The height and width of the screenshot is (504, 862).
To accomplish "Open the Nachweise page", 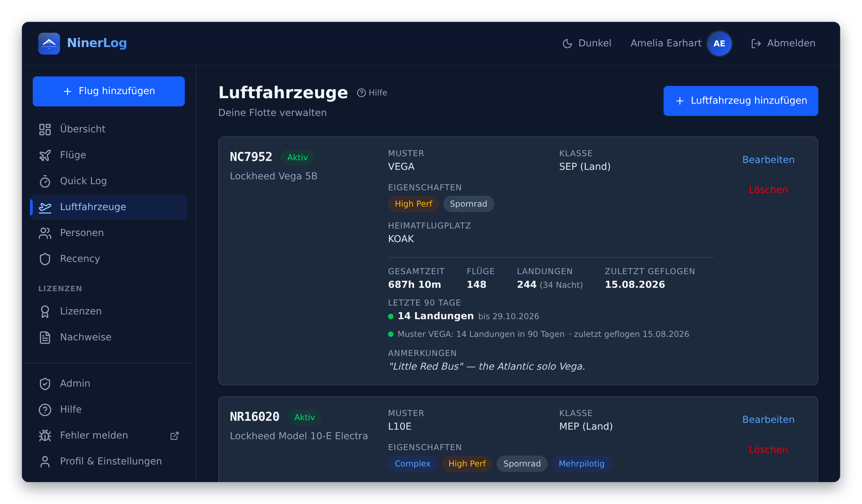I will (109, 338).
